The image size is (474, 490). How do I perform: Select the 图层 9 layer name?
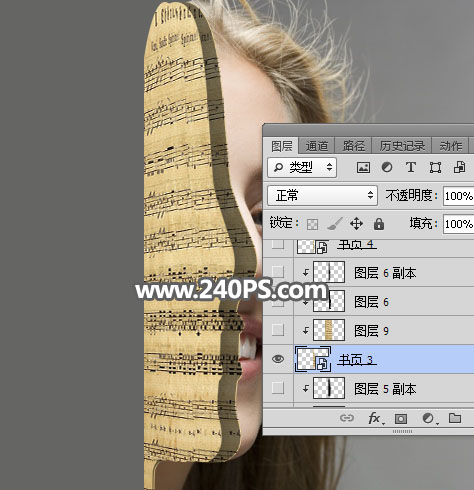pos(371,331)
